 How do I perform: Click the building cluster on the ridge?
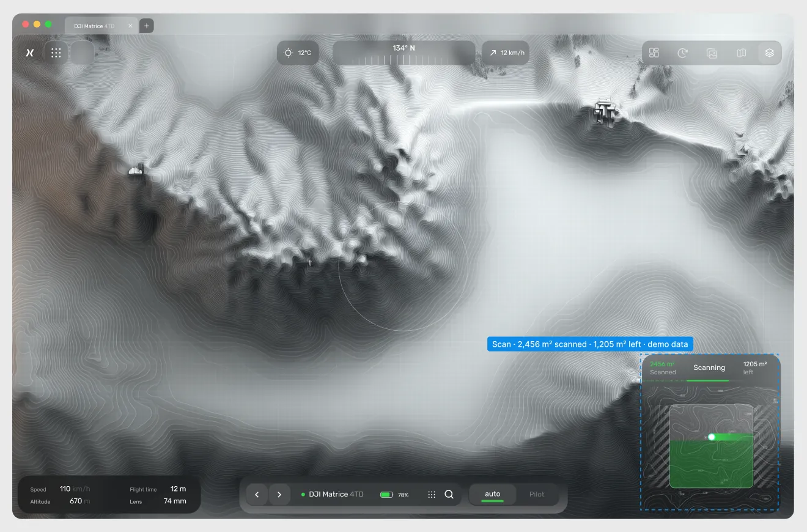click(x=605, y=111)
